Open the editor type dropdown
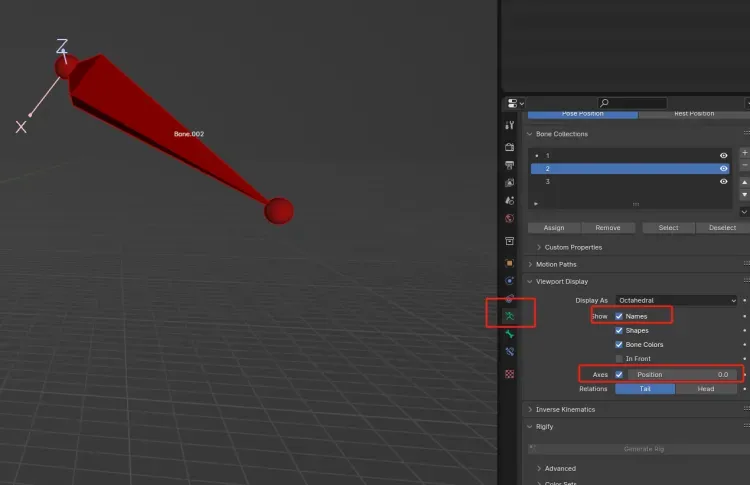Screen dimensions: 750x485 tap(515, 103)
